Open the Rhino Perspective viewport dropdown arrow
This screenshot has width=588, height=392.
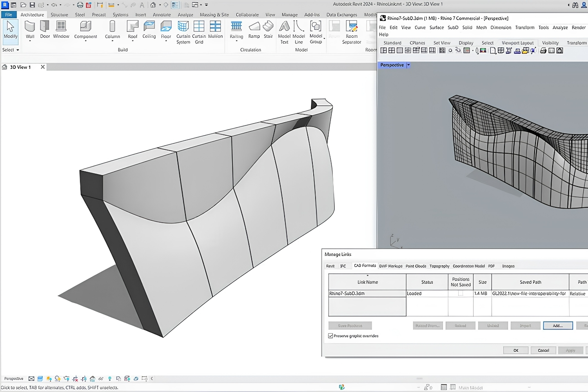click(x=408, y=65)
